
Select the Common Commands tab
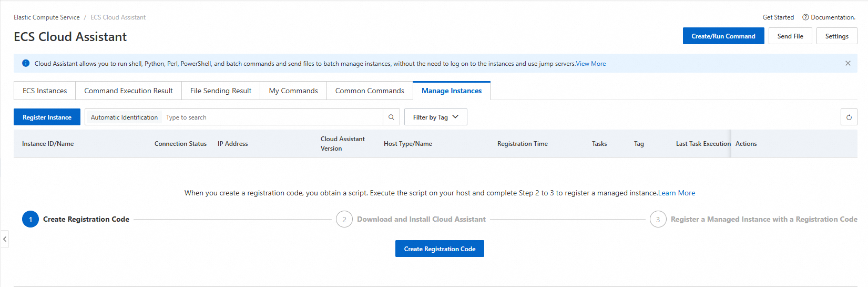click(370, 91)
